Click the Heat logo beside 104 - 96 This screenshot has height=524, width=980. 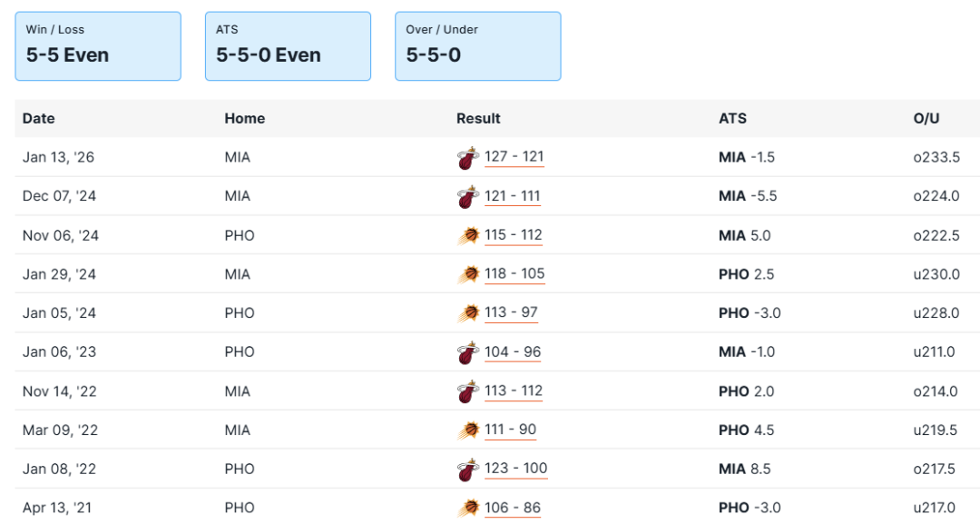(467, 353)
